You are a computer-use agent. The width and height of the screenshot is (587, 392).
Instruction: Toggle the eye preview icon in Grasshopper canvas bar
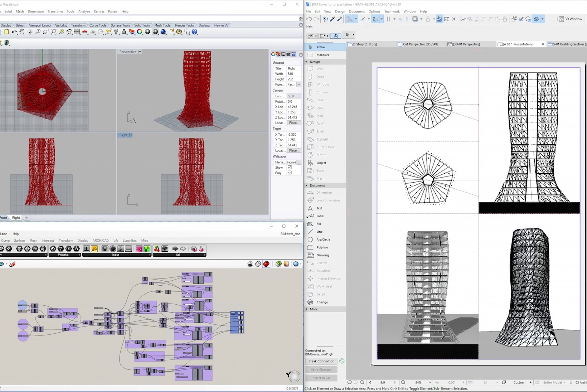(2, 264)
